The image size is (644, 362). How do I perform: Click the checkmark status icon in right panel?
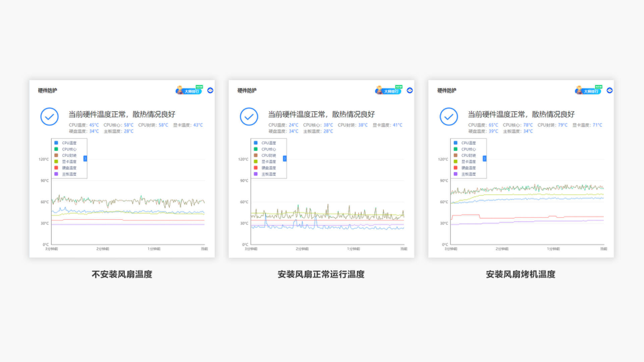point(448,117)
